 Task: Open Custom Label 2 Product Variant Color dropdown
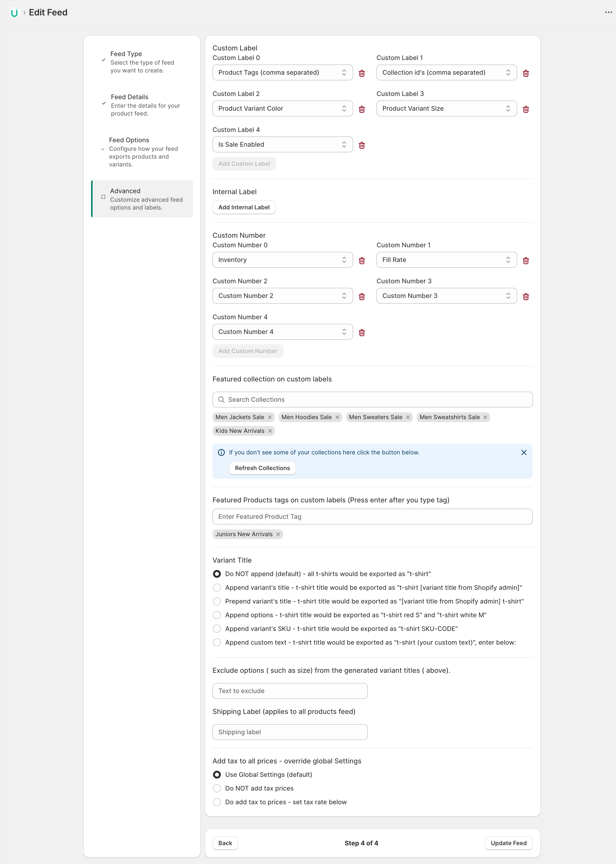pos(282,108)
